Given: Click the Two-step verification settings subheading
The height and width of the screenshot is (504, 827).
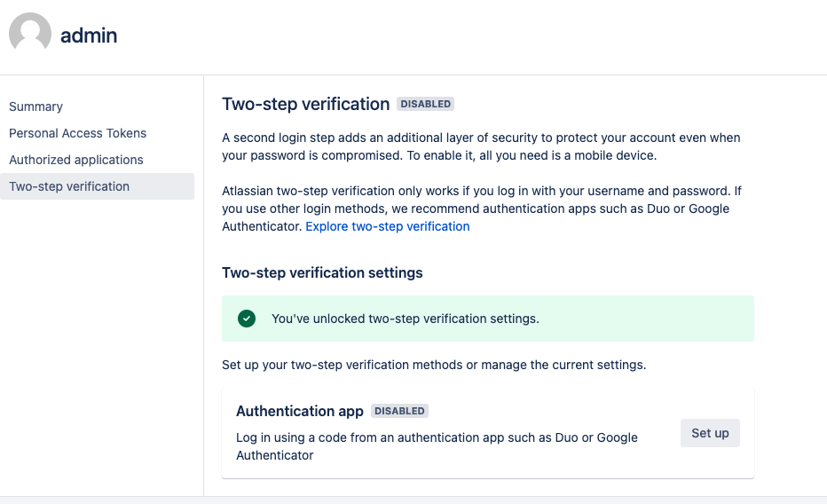Looking at the screenshot, I should [x=322, y=272].
